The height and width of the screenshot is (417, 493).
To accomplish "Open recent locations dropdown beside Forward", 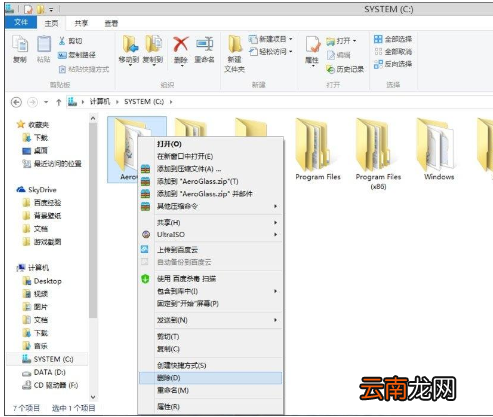I will coord(46,102).
